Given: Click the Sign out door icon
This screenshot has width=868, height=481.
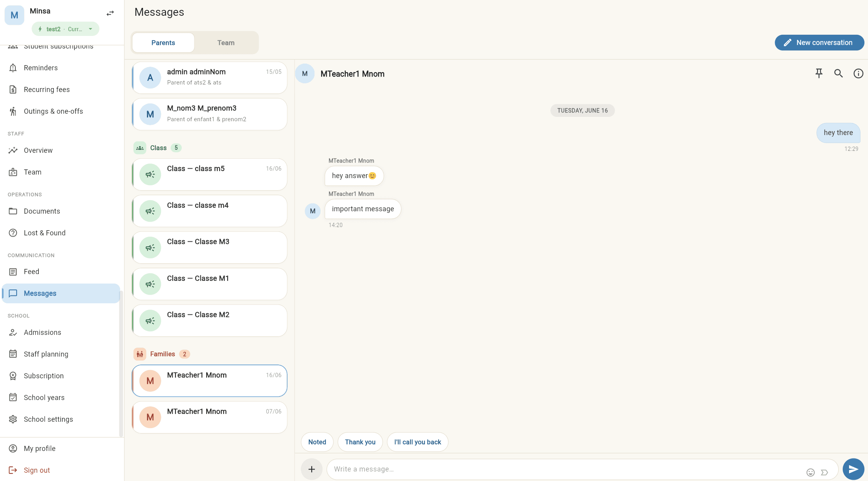Looking at the screenshot, I should pyautogui.click(x=13, y=470).
